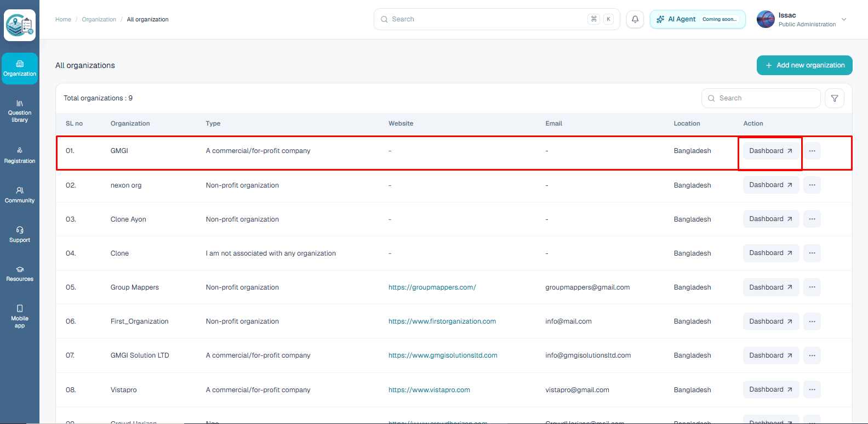868x424 pixels.
Task: Click the Website column header
Action: pos(401,123)
